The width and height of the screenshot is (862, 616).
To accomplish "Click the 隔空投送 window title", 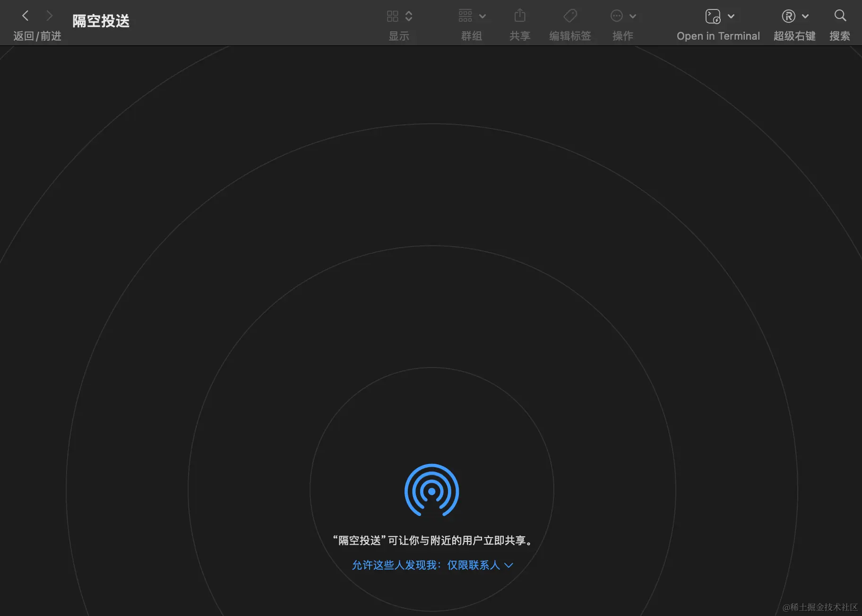I will pos(101,21).
